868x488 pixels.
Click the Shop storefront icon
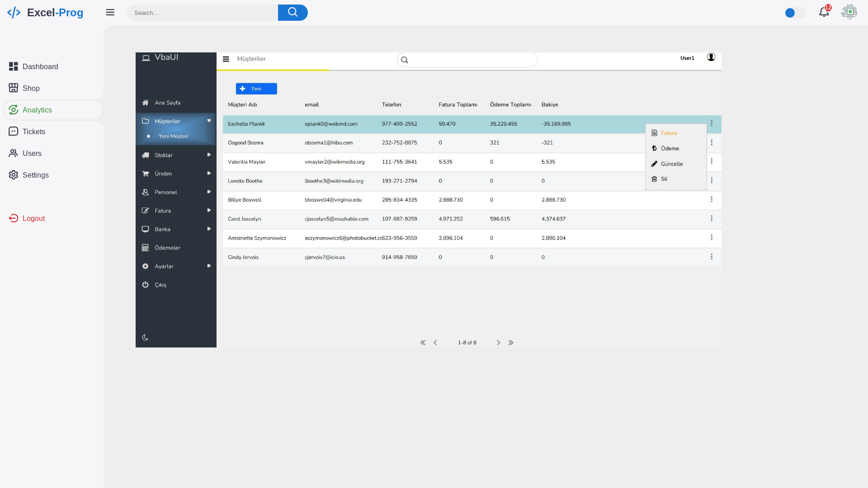[14, 88]
